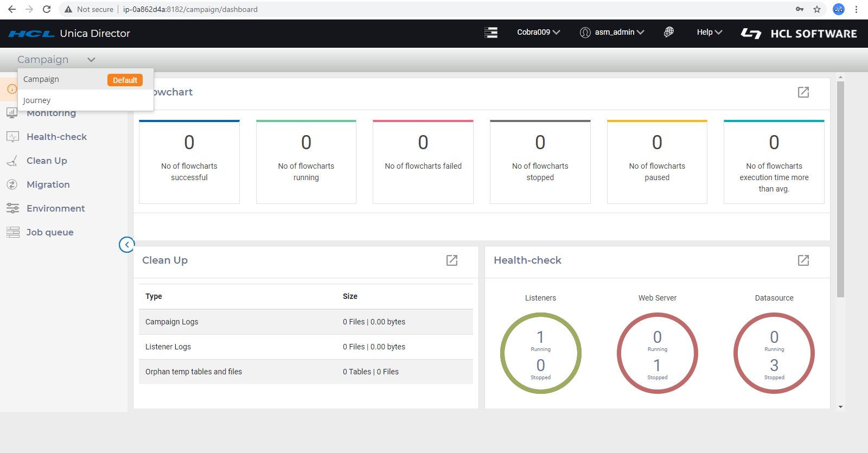Open the asm_admin user menu
The height and width of the screenshot is (453, 868).
[612, 33]
